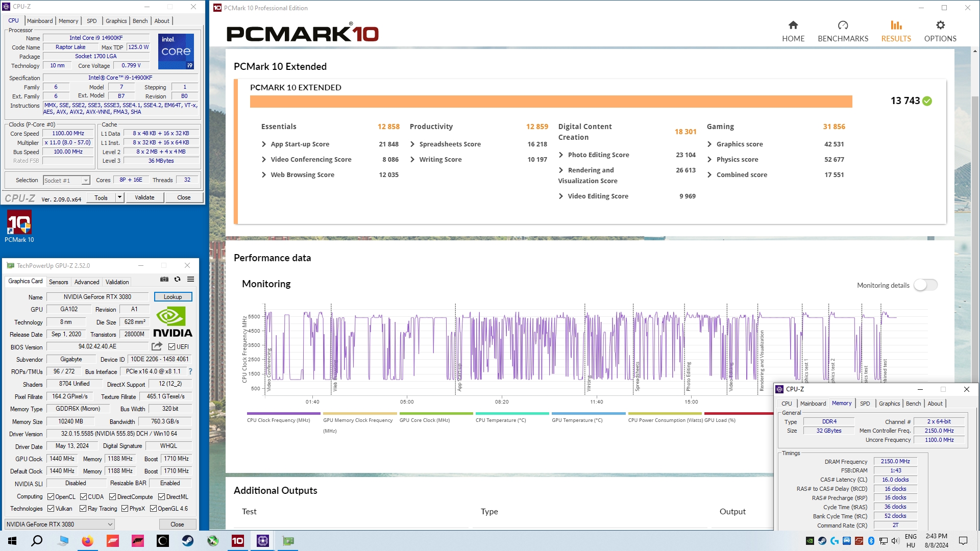Switch to Graphics tab in lower CPU-Z window
Screen dimensions: 980x551
pos(890,404)
